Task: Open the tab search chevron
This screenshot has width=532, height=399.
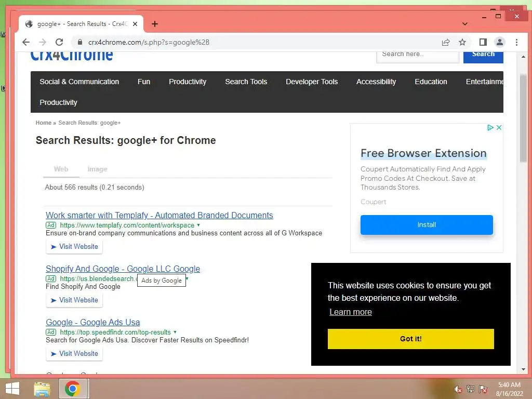Action: pos(465,24)
